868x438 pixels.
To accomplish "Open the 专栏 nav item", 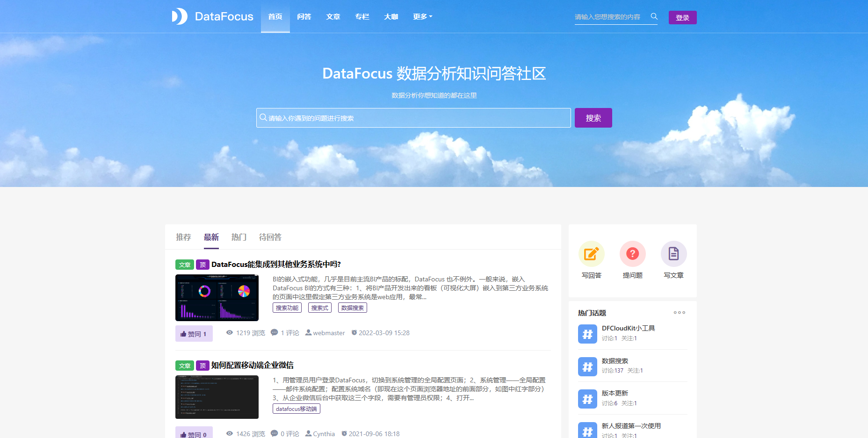I will point(362,16).
